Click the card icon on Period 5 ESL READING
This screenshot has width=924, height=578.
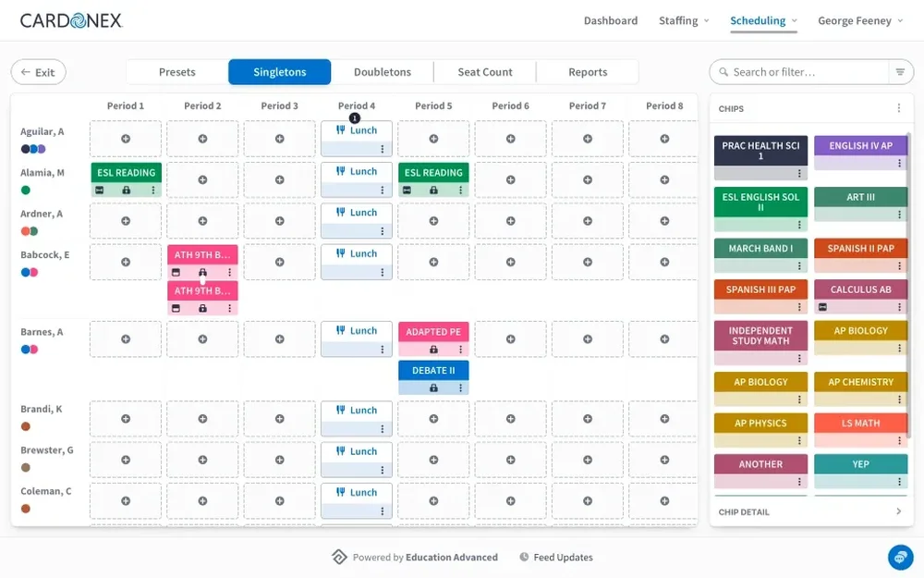tap(407, 191)
